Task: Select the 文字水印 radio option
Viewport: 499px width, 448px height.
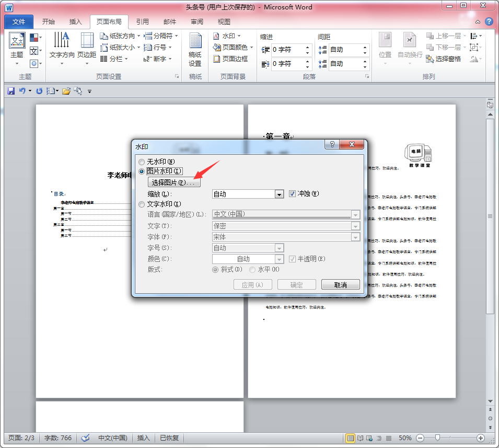Action: point(142,204)
